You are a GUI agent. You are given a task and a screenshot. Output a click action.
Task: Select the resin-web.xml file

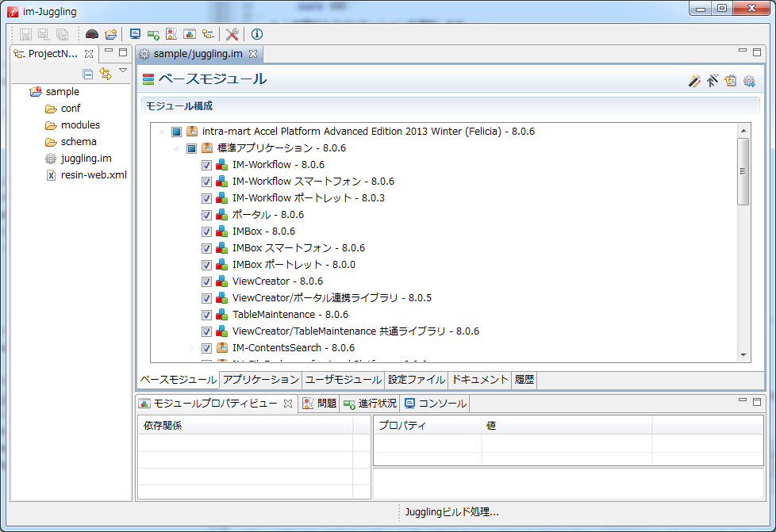pyautogui.click(x=94, y=175)
